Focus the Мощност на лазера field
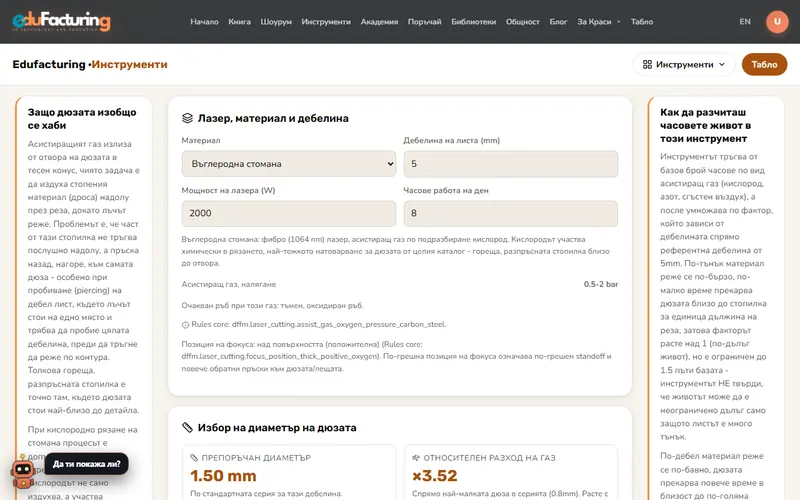Screen dimensions: 800x500 click(289, 213)
